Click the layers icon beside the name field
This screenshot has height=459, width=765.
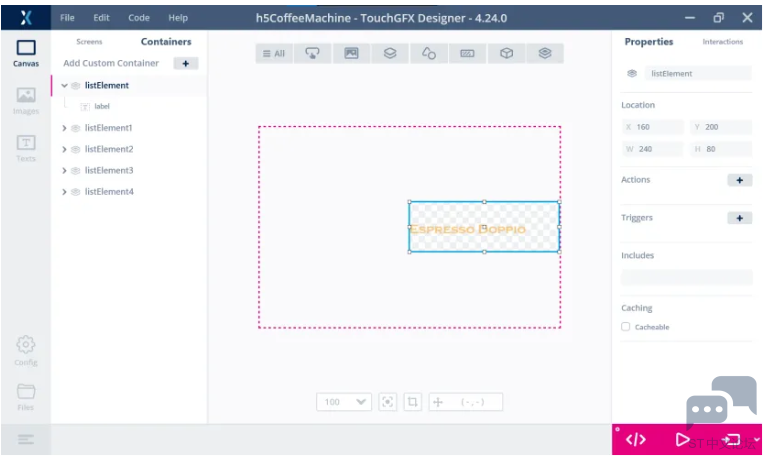(x=632, y=74)
